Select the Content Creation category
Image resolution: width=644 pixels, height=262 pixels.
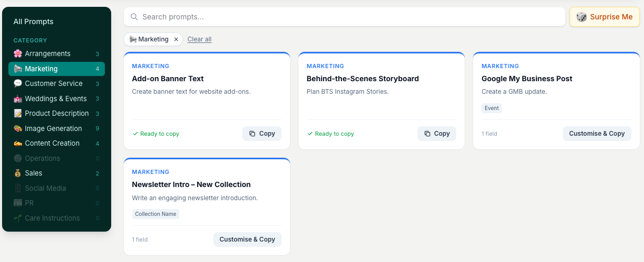[57, 143]
